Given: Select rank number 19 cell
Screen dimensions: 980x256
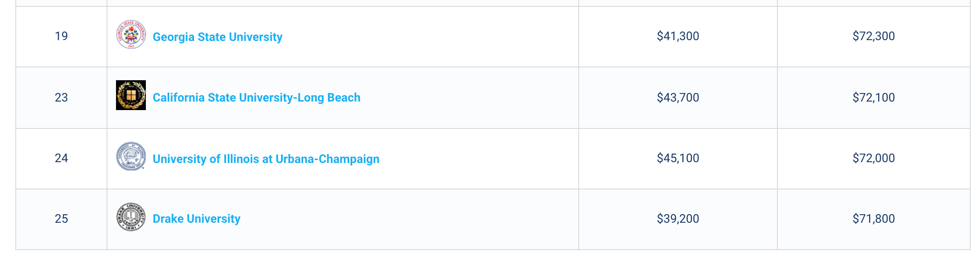Looking at the screenshot, I should click(61, 36).
